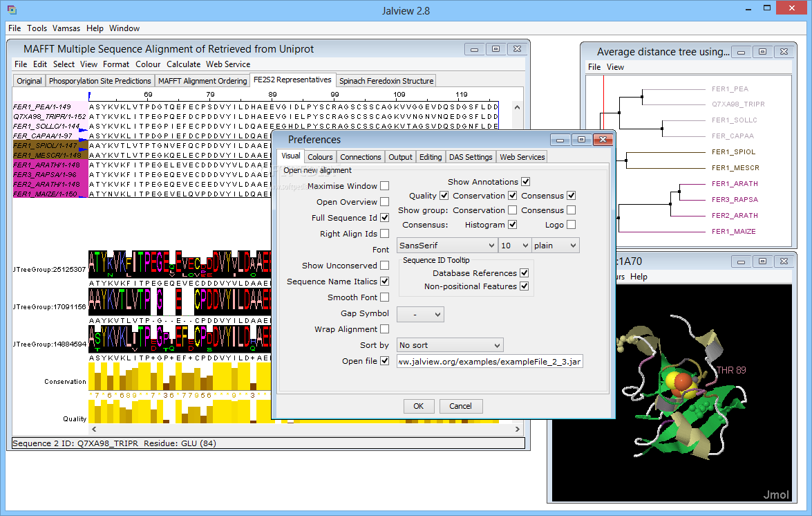Toggle Non-positional Features checkbox
The width and height of the screenshot is (812, 516).
coord(524,286)
